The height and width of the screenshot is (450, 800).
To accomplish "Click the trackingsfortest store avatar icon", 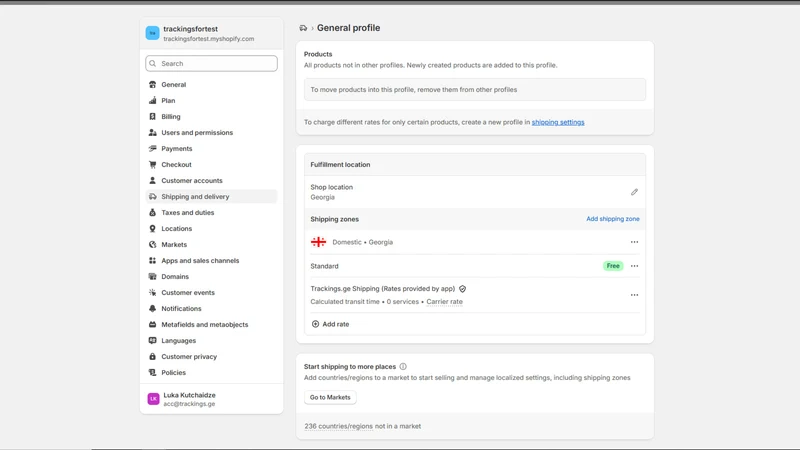I will 153,33.
